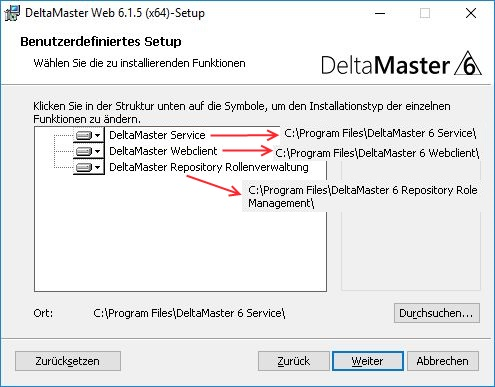Click the DeltaMaster 6 triangle logo
The width and height of the screenshot is (495, 387).
468,63
